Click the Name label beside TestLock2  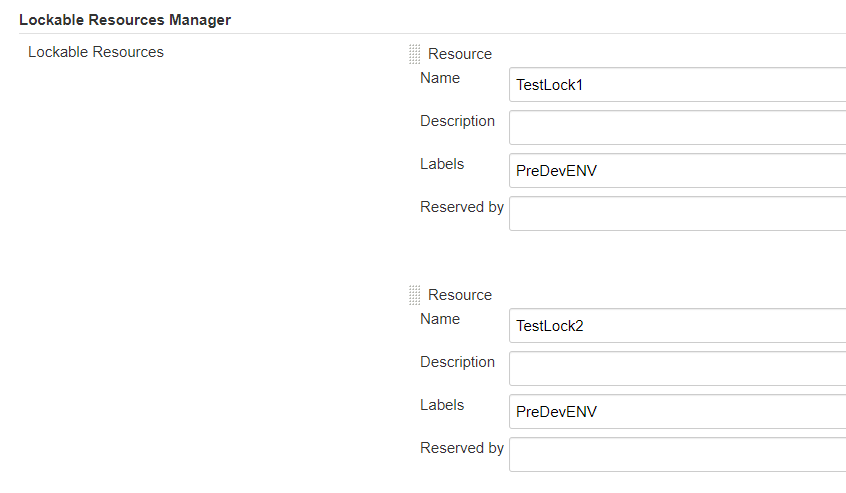(440, 319)
